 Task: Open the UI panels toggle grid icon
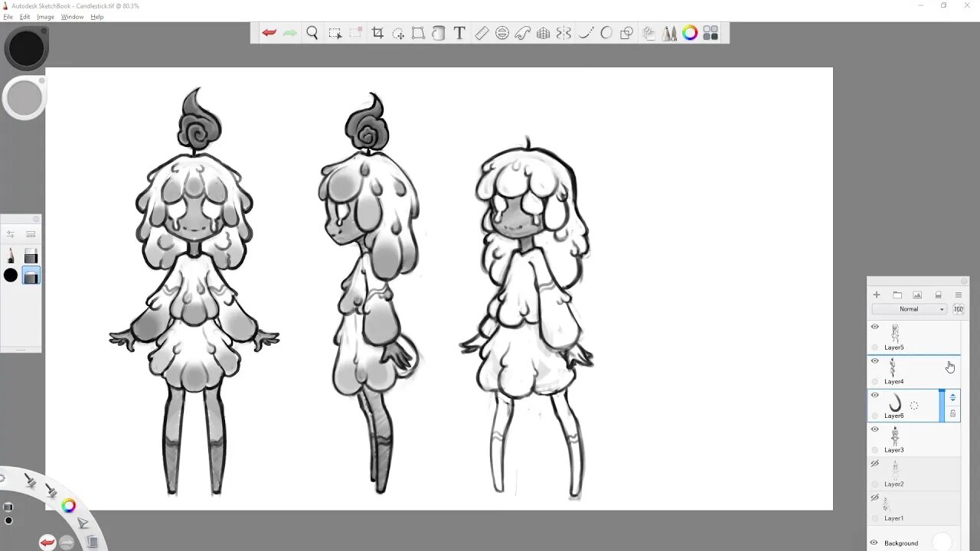pos(710,33)
